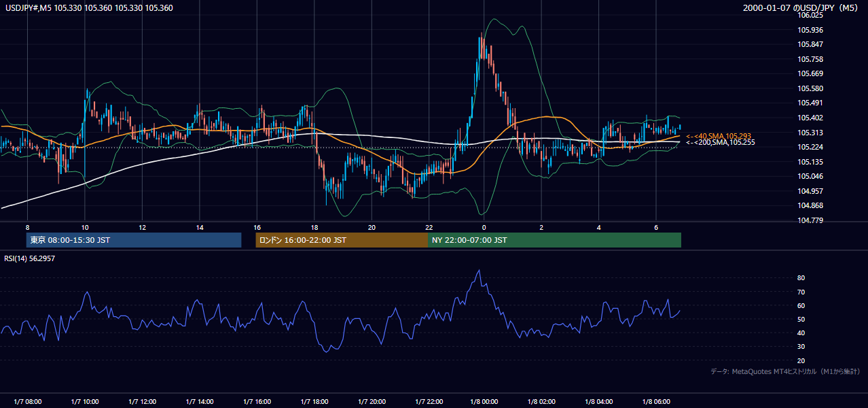The height and width of the screenshot is (408, 868).
Task: Click the 2000-01-07 USD/JPY (M5) chart title
Action: tap(801, 7)
